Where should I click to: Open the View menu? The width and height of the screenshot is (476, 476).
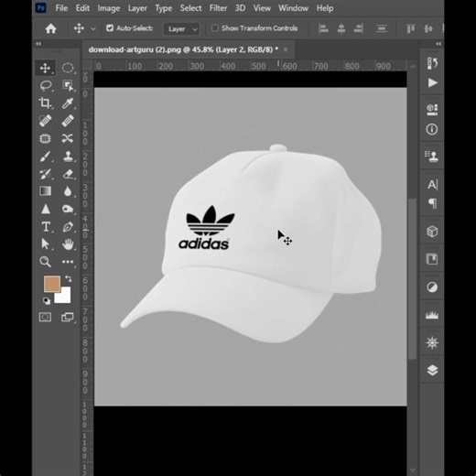pyautogui.click(x=262, y=8)
